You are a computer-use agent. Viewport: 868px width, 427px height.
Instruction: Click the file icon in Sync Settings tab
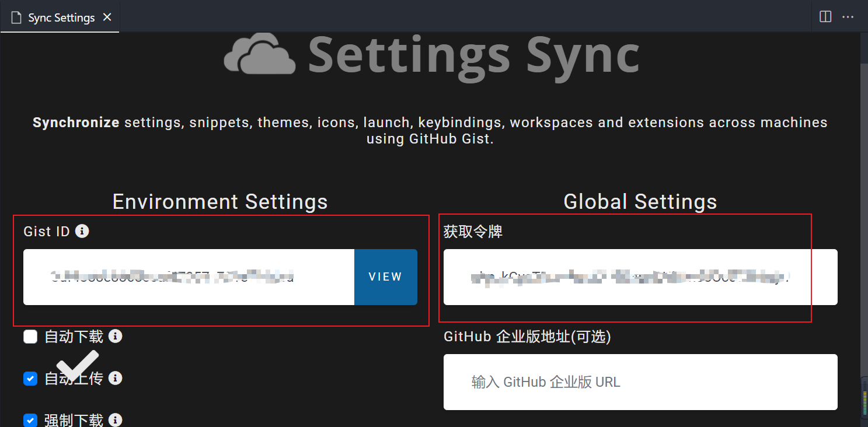click(16, 17)
